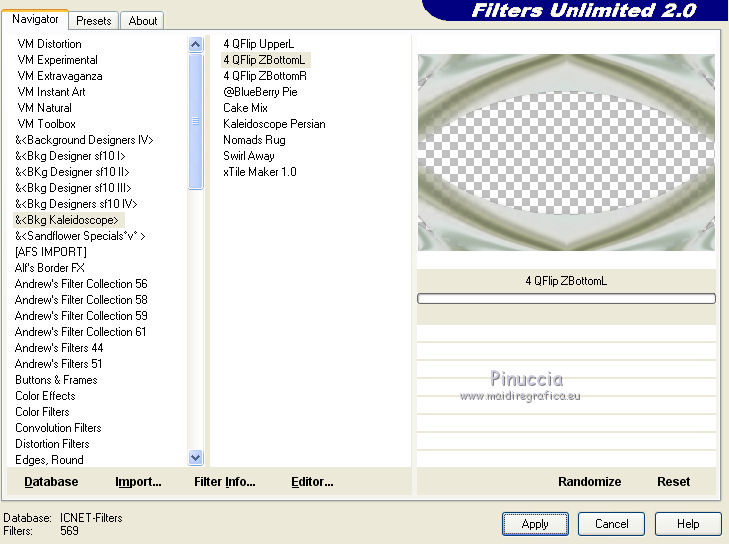Image resolution: width=729 pixels, height=544 pixels.
Task: Select VM Instant Art category
Action: tap(51, 92)
